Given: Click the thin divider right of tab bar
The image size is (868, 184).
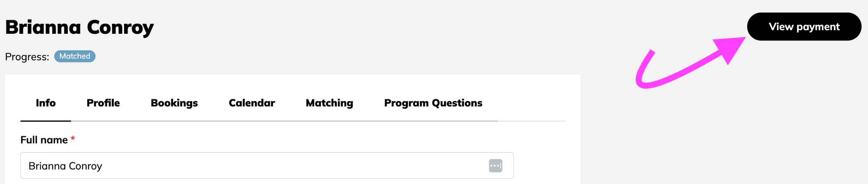Looking at the screenshot, I should [x=532, y=121].
